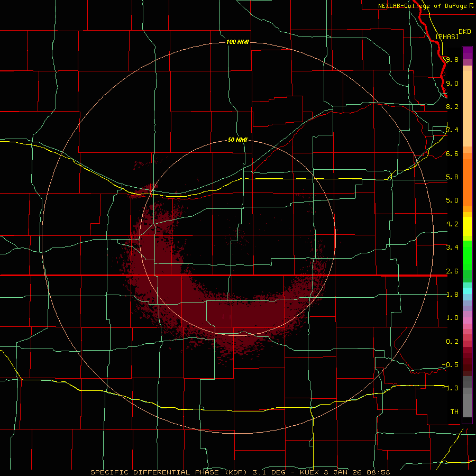Click the cyan segment of the color bar
The height and width of the screenshot is (476, 476).
tap(467, 291)
